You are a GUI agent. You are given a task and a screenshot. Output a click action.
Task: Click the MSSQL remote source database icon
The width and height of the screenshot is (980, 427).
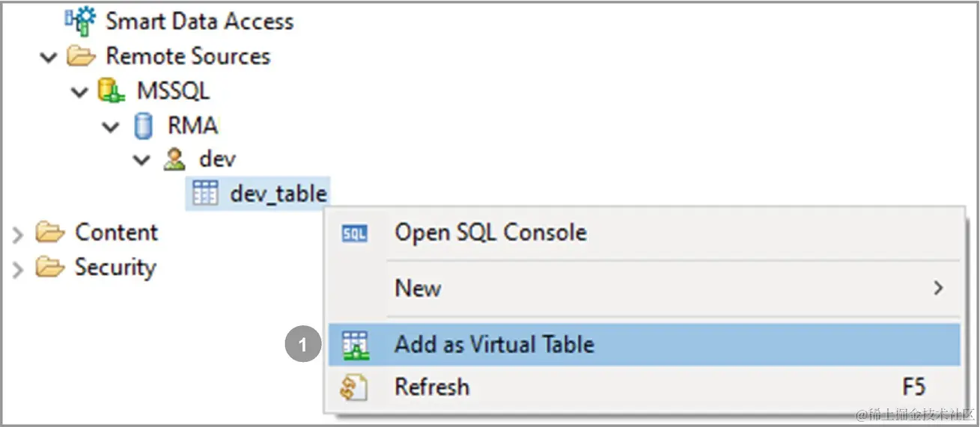click(x=112, y=91)
